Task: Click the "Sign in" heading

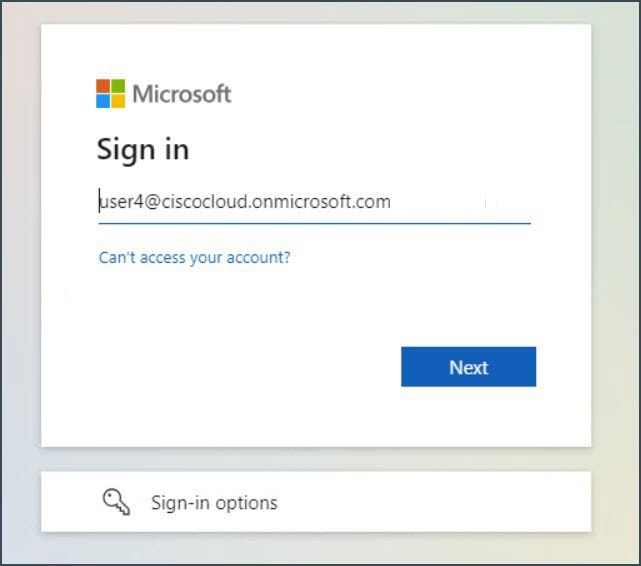Action: coord(143,150)
